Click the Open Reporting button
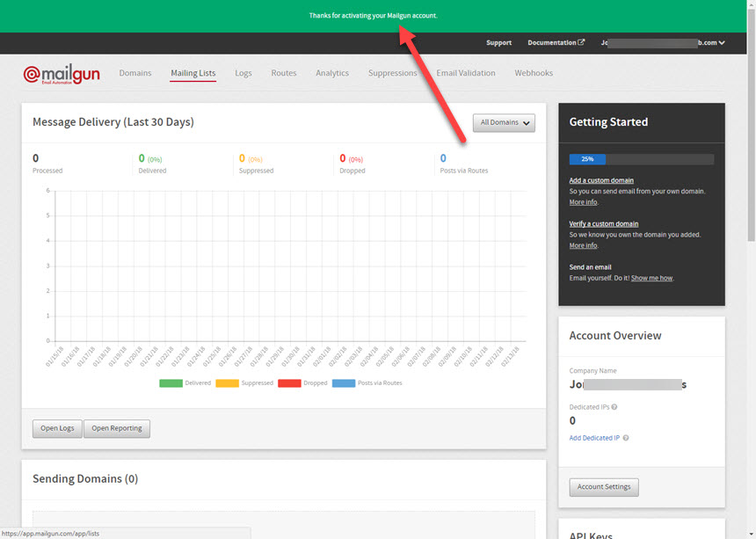The width and height of the screenshot is (756, 539). click(117, 428)
